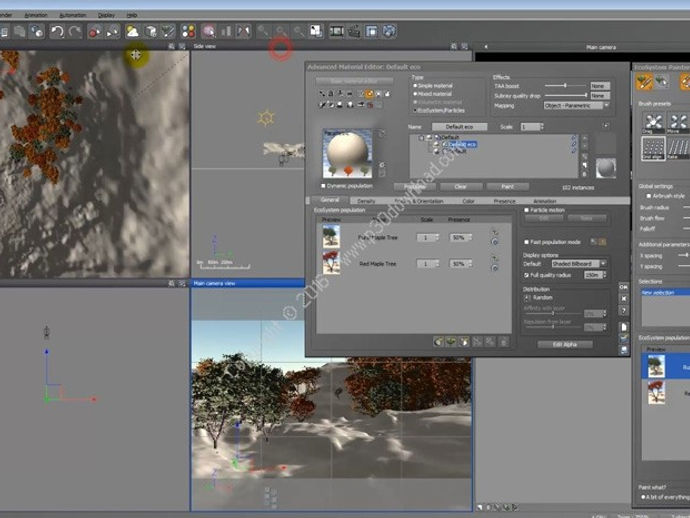The image size is (690, 518).
Task: Click the black-and-white overlapping squares icon
Action: 316,31
